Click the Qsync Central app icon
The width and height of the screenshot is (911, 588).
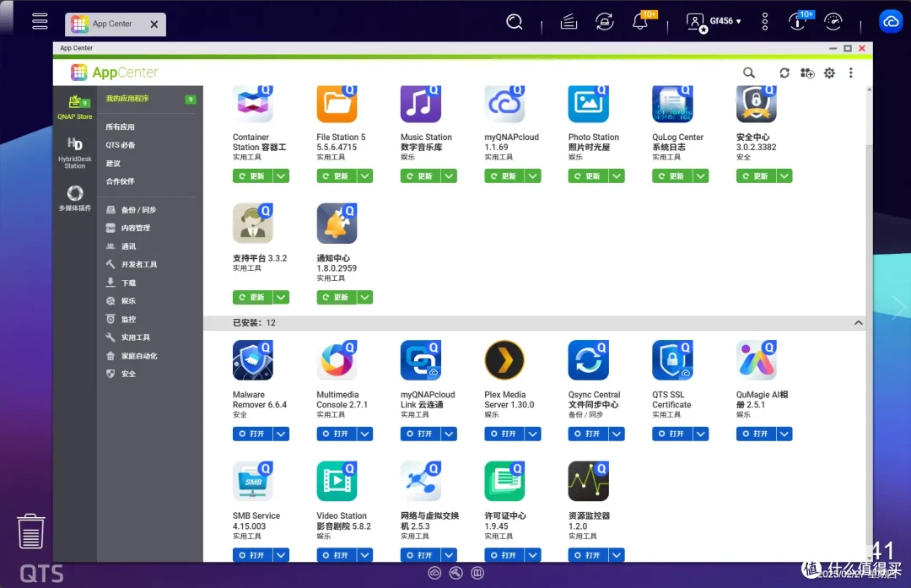[x=589, y=360]
